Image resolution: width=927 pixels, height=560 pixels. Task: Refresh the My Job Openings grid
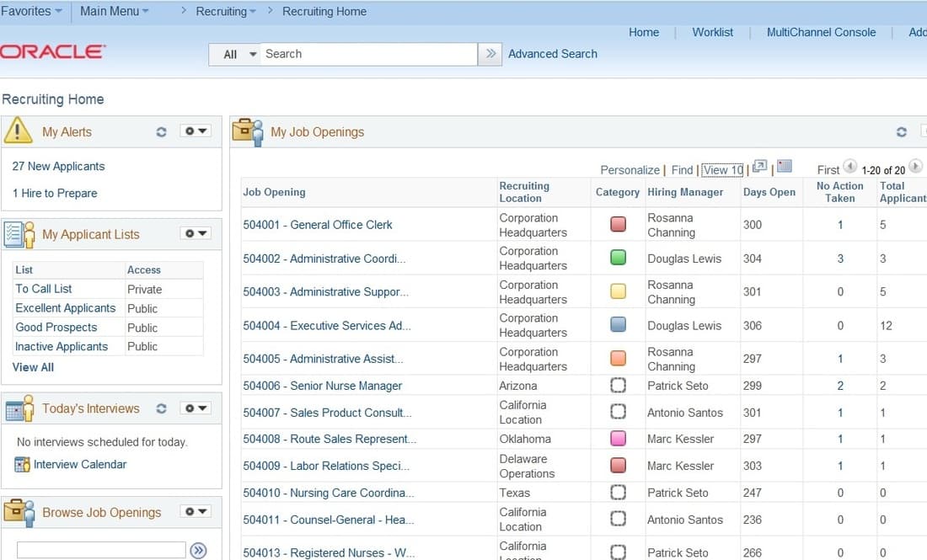tap(901, 131)
